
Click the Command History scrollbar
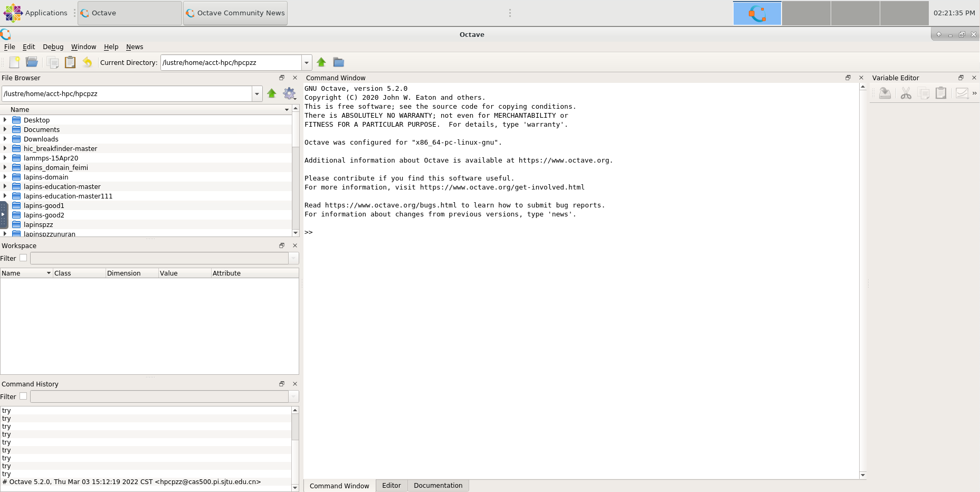(296, 449)
